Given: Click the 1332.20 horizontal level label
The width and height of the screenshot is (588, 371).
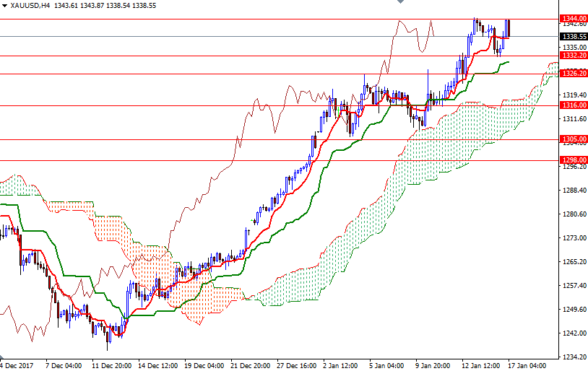Looking at the screenshot, I should [573, 56].
